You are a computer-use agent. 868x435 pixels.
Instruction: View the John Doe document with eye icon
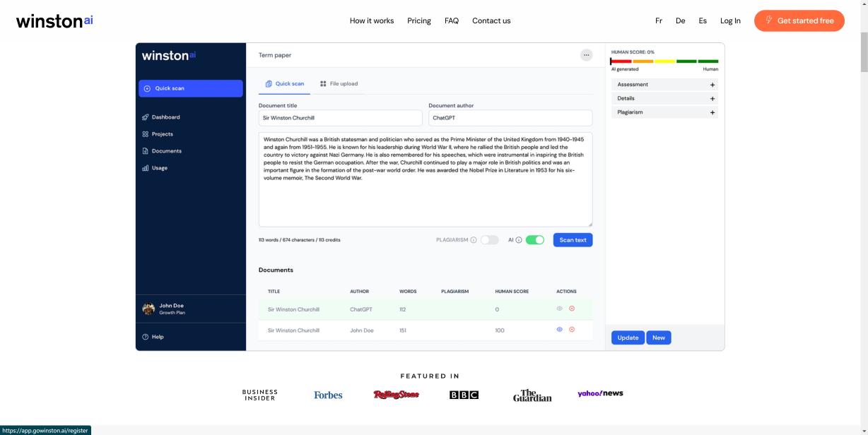tap(560, 330)
